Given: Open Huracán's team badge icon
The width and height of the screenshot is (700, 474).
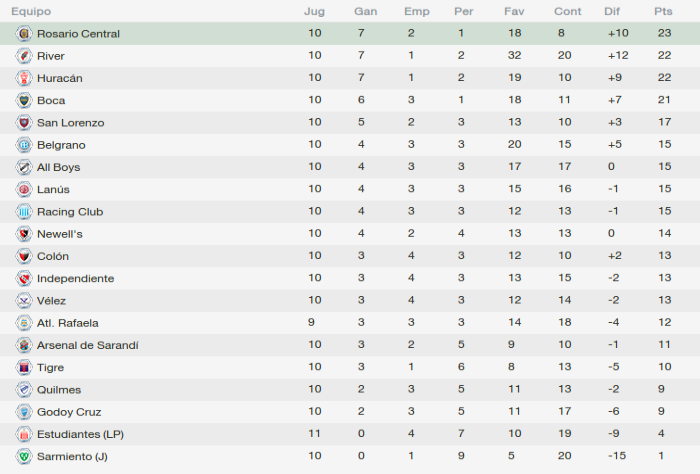Looking at the screenshot, I should [24, 78].
